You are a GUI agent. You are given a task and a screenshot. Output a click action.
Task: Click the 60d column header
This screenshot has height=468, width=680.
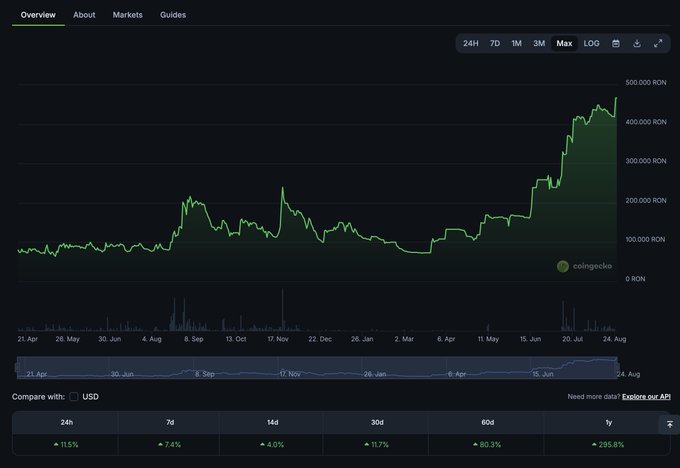(487, 422)
